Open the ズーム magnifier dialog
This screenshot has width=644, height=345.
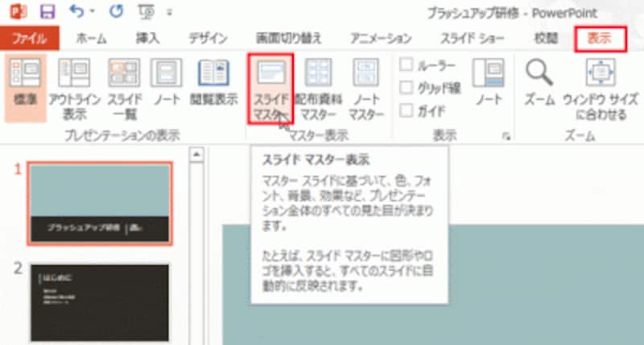(539, 81)
